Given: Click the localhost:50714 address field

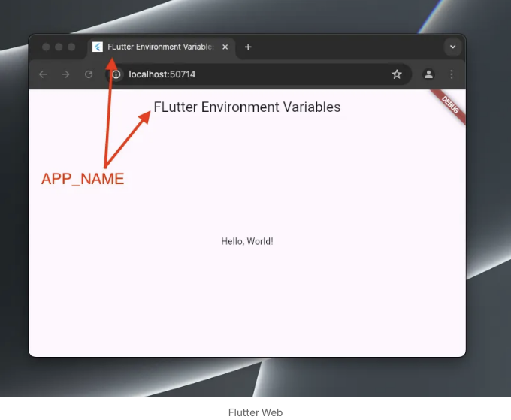Looking at the screenshot, I should pos(259,74).
